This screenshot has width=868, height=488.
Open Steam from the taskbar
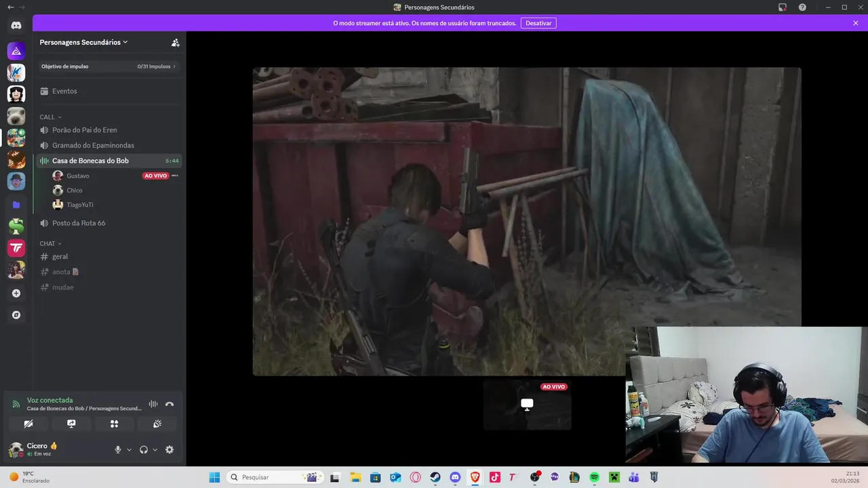point(435,477)
